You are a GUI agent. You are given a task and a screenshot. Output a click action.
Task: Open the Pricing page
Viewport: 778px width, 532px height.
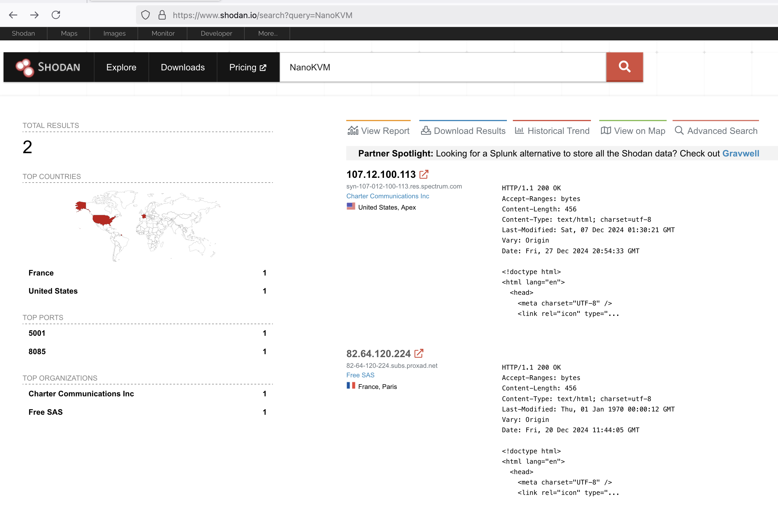click(x=248, y=67)
